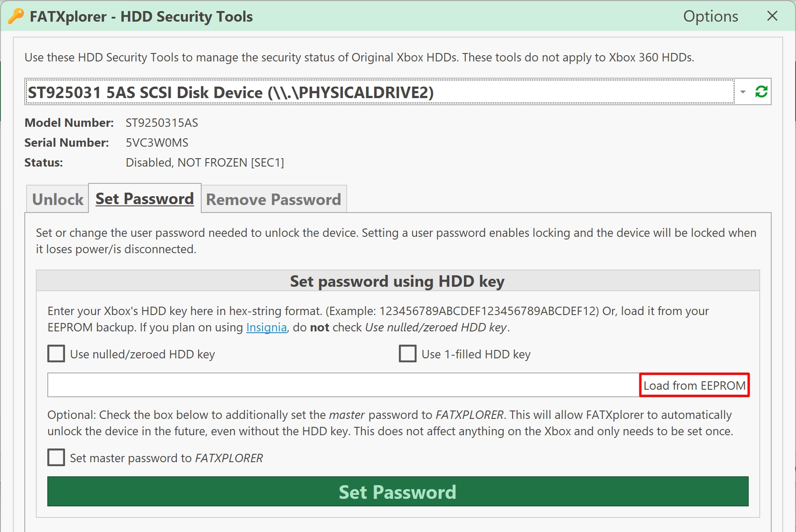
Task: Expand the disk device dropdown arrow
Action: 743,92
